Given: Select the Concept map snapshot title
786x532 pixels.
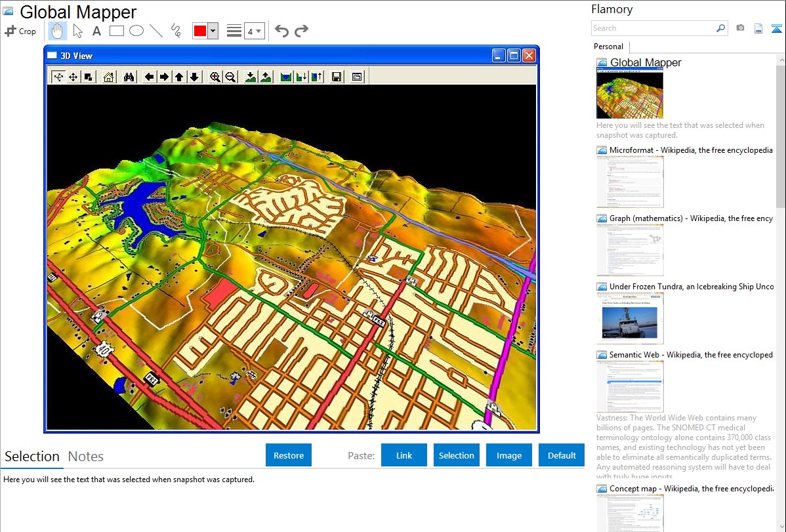Looking at the screenshot, I should click(692, 489).
